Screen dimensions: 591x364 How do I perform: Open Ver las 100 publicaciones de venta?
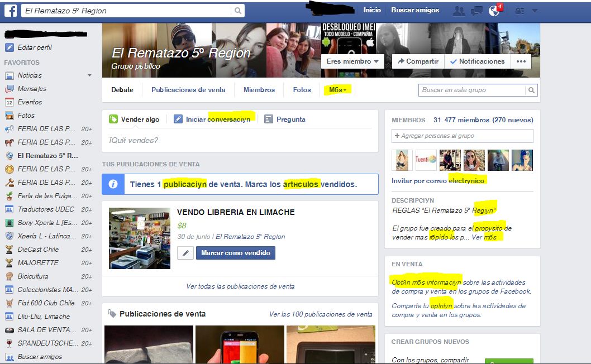321,314
